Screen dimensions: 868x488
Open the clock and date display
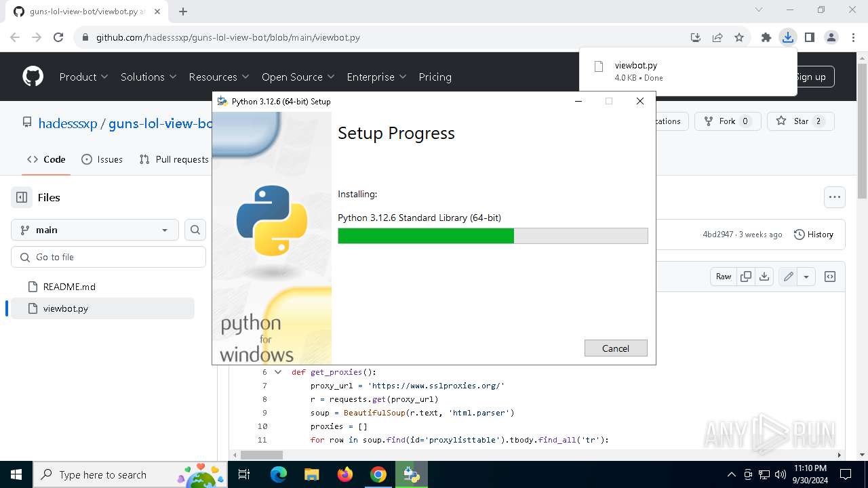[810, 474]
